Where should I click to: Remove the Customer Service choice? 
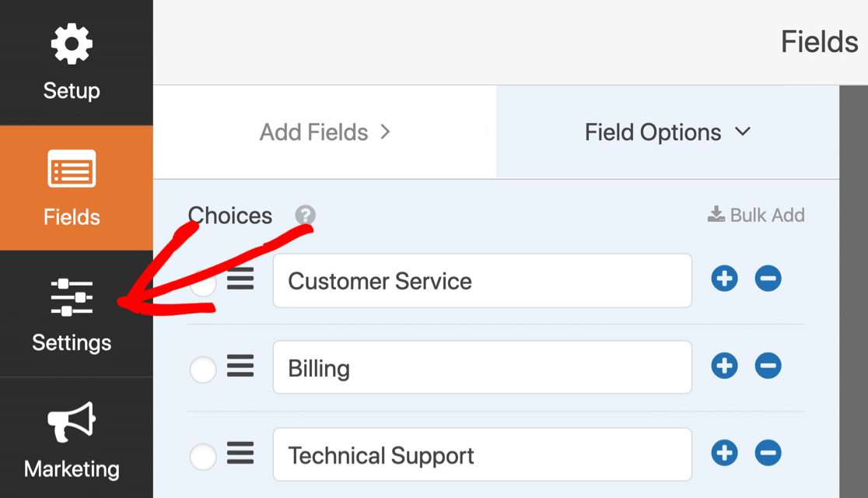tap(768, 279)
